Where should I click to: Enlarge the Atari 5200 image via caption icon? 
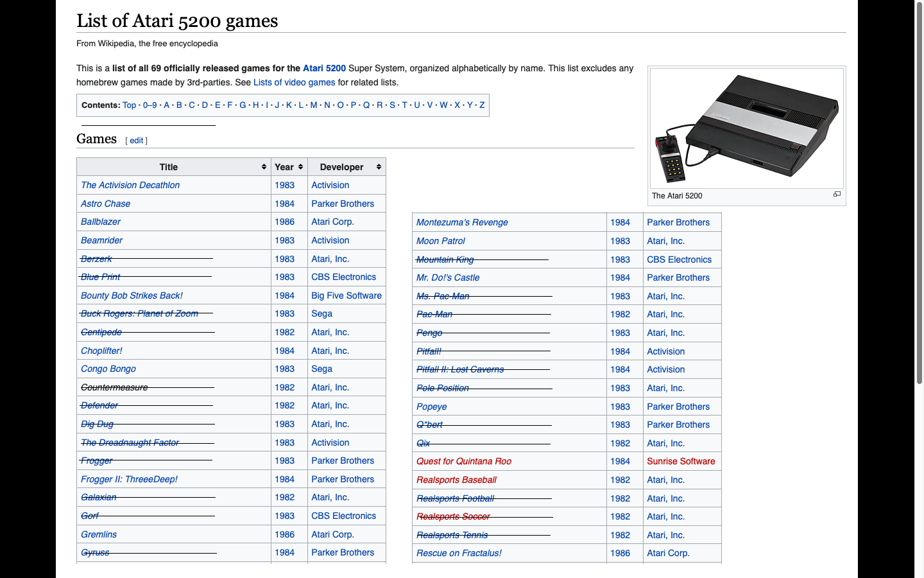pyautogui.click(x=837, y=194)
